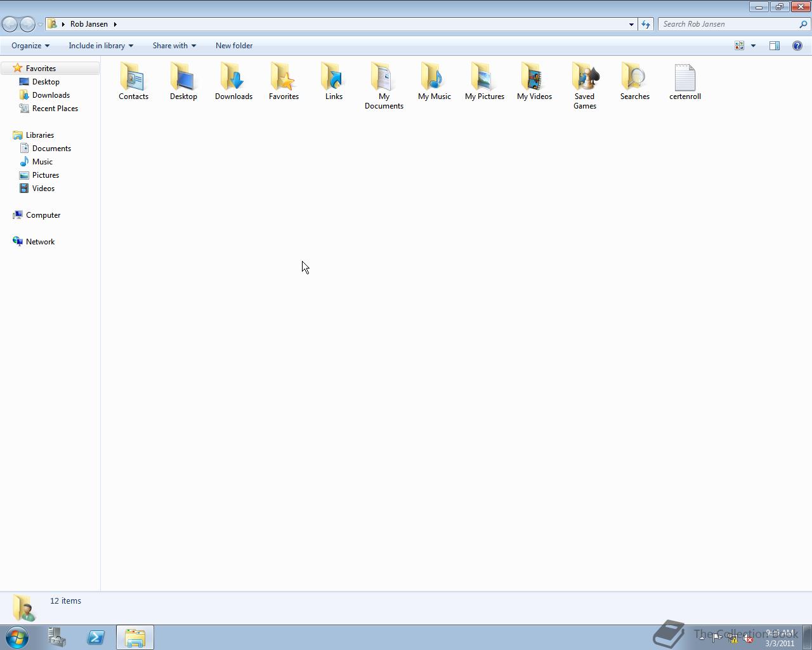This screenshot has height=650, width=812.
Task: Click the Windows Explorer taskbar button
Action: pos(134,637)
